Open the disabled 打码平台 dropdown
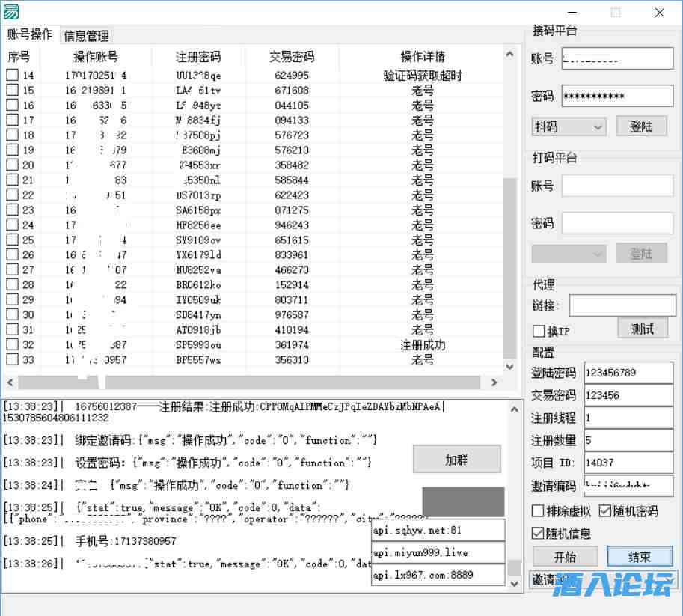 [x=569, y=254]
